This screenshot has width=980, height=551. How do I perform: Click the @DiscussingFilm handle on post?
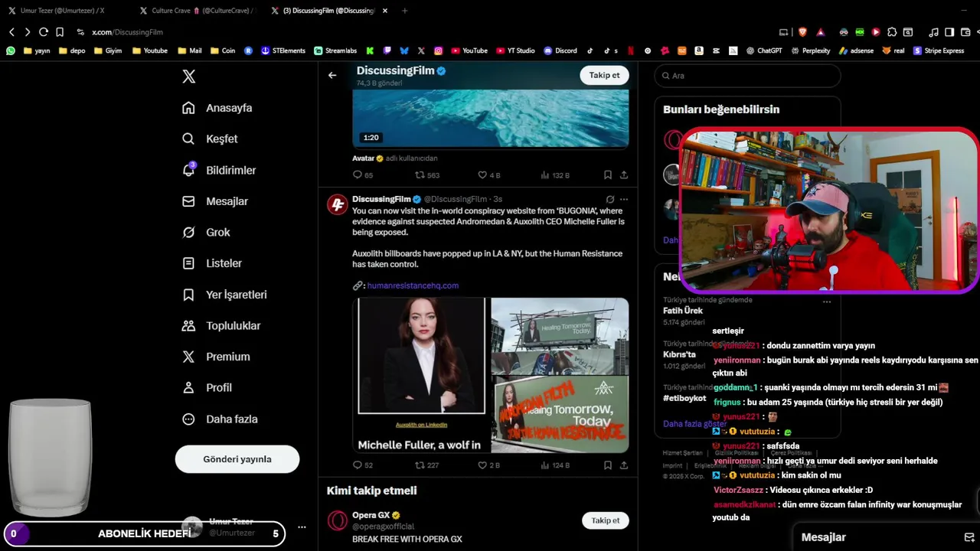[x=456, y=199]
